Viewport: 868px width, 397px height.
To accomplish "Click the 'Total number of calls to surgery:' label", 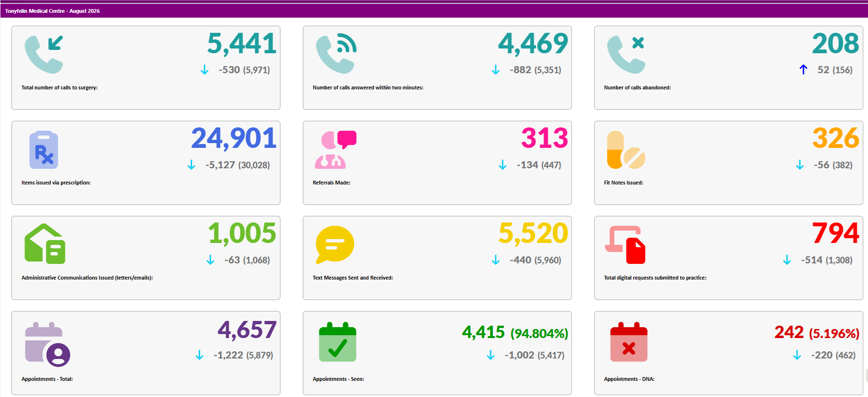I will tap(59, 87).
